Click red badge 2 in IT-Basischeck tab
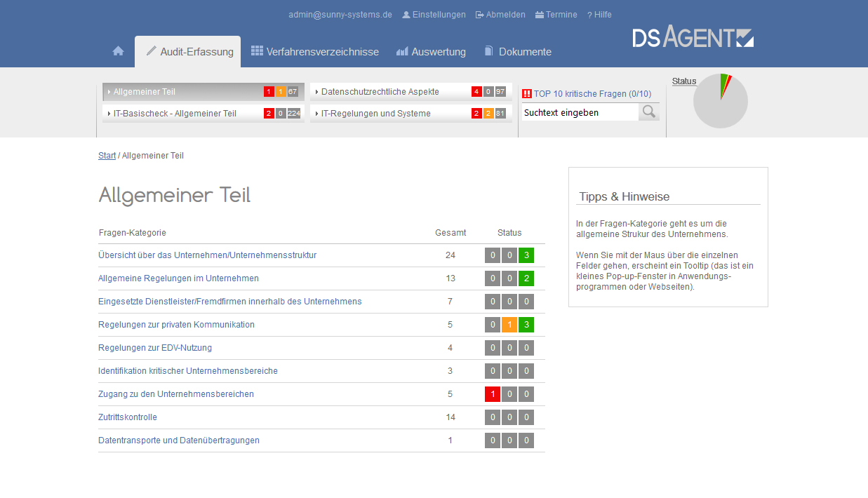 tap(269, 114)
